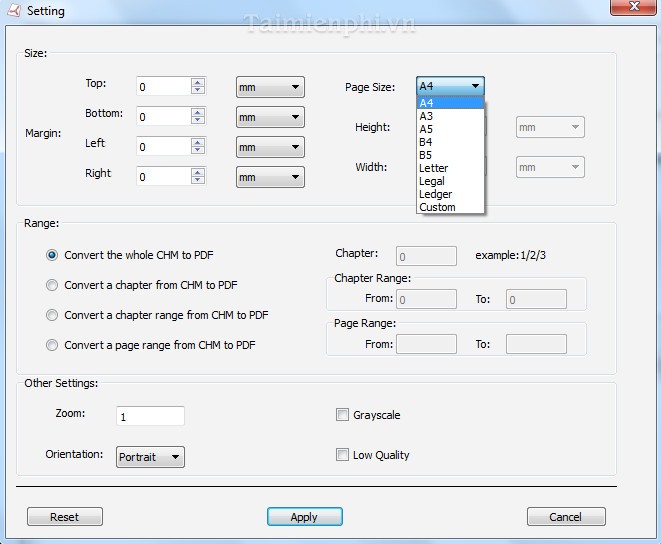Click the Zoom input field
Viewport: 661px width, 544px height.
[150, 416]
